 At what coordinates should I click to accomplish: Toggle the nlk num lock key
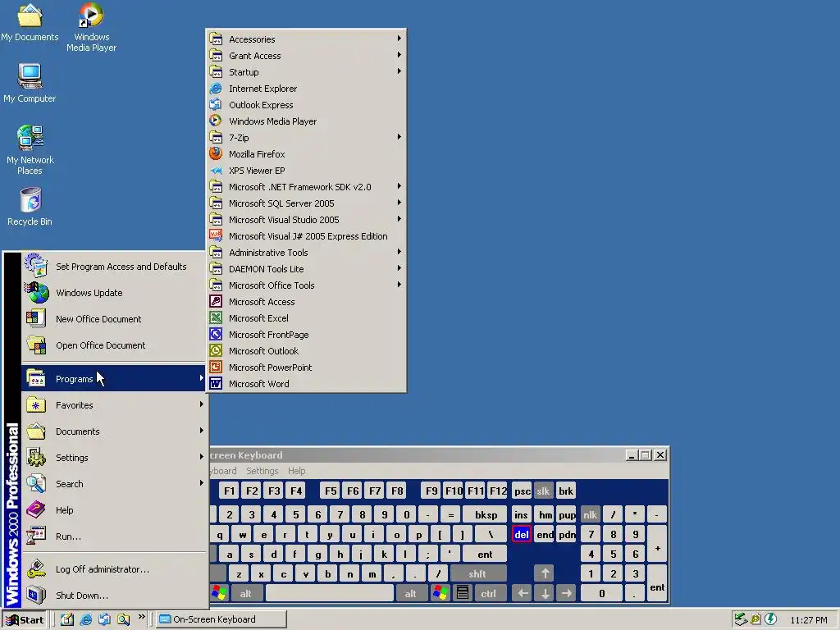590,515
